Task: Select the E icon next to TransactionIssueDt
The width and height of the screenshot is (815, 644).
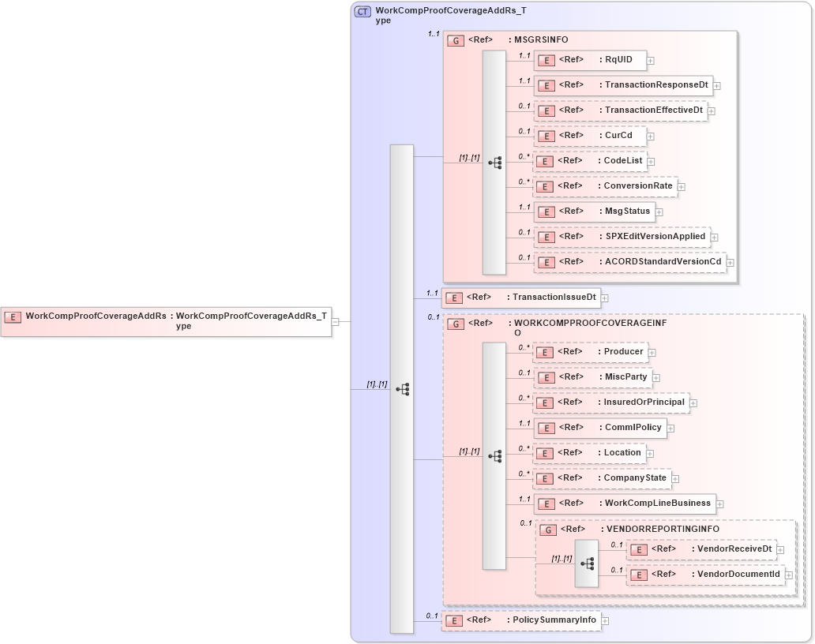Action: click(x=453, y=298)
